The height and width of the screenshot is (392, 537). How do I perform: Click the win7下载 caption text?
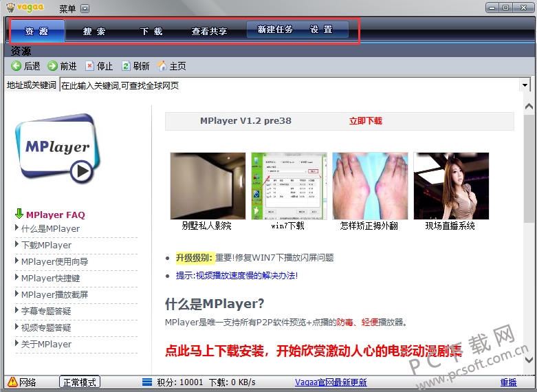tap(287, 226)
